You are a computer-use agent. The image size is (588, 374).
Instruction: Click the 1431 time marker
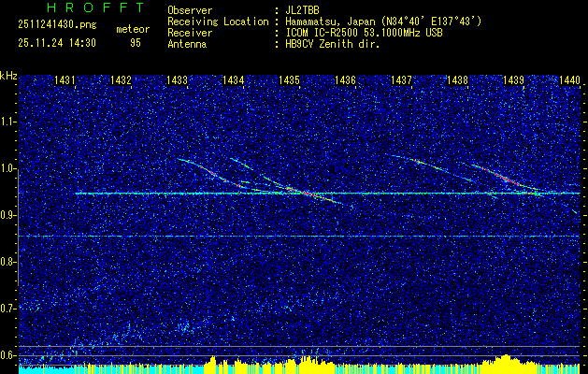[x=65, y=81]
